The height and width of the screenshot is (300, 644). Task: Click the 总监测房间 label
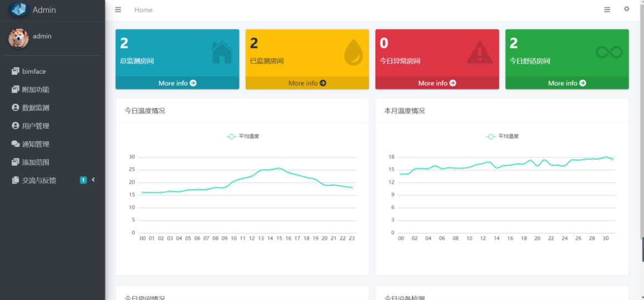[137, 61]
